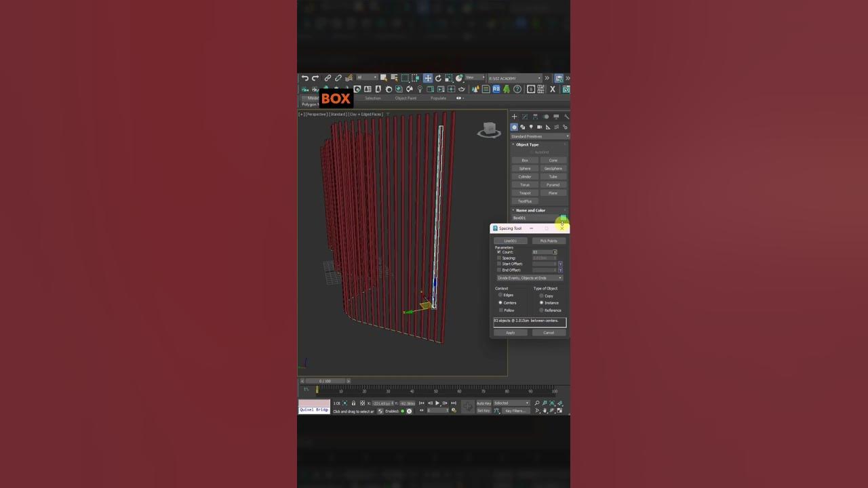Open the help question mark icon
Screen dimensions: 868x488
(x=517, y=89)
